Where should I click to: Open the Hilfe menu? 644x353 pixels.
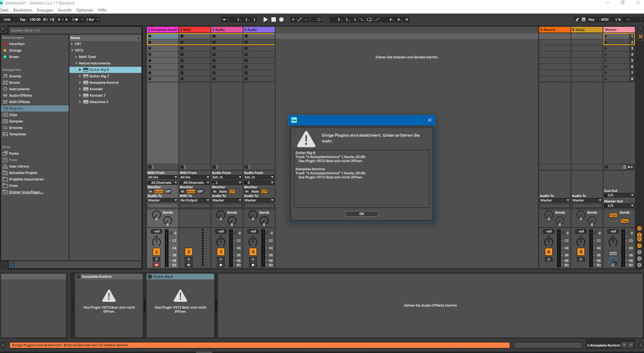point(102,10)
